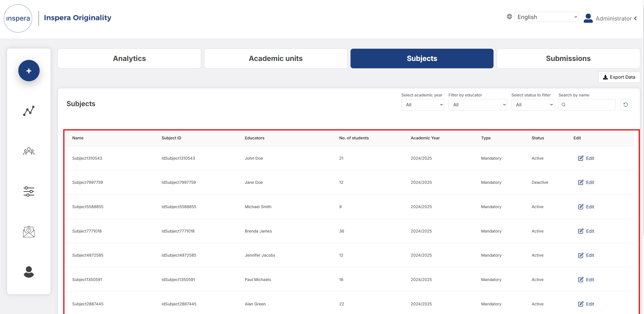Click the Paul Michaels educator cell
The image size is (644, 314).
pyautogui.click(x=258, y=279)
